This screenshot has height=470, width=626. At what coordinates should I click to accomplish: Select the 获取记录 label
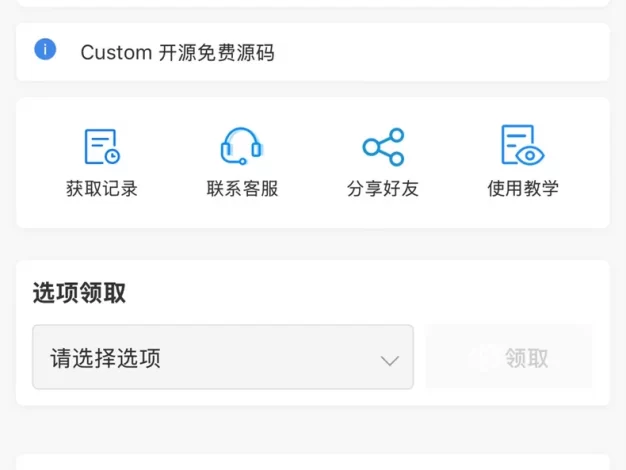pos(102,188)
